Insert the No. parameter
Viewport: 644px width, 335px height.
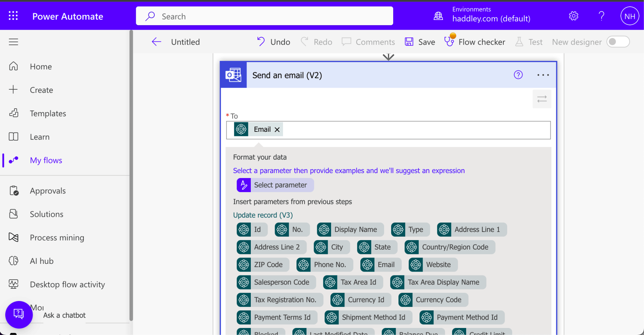292,230
